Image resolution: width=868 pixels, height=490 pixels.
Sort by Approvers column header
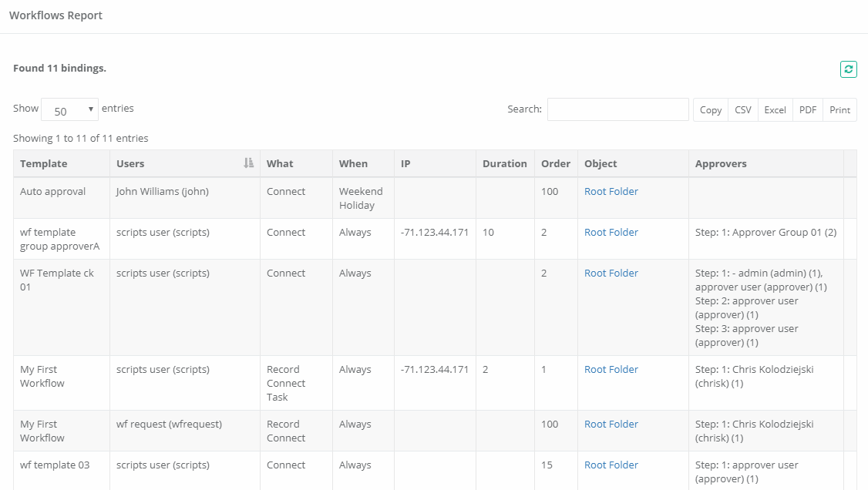[765, 163]
